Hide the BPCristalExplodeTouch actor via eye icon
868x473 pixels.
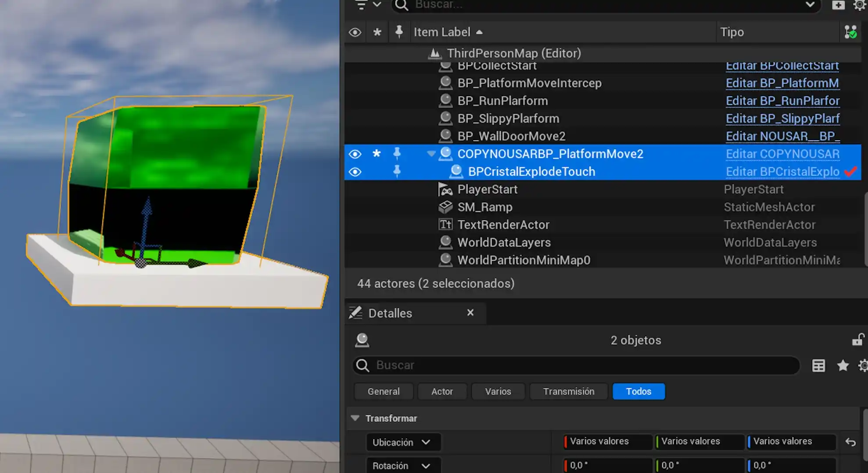[355, 172]
